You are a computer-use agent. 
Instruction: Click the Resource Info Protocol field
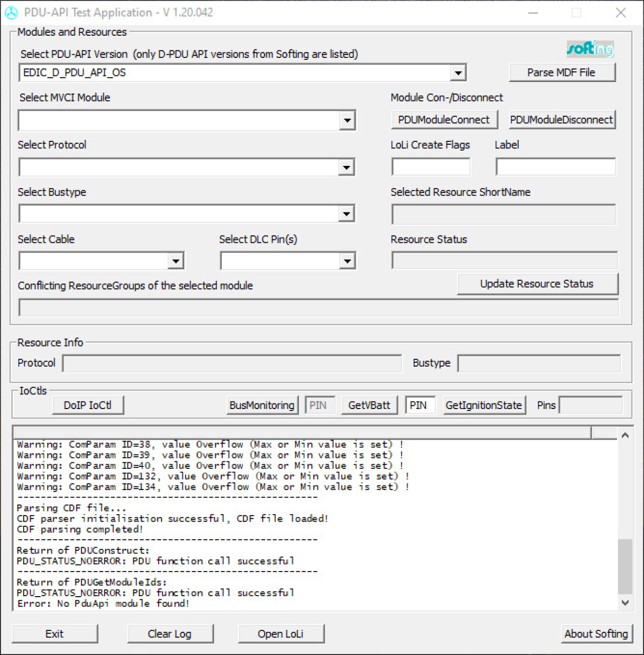232,363
